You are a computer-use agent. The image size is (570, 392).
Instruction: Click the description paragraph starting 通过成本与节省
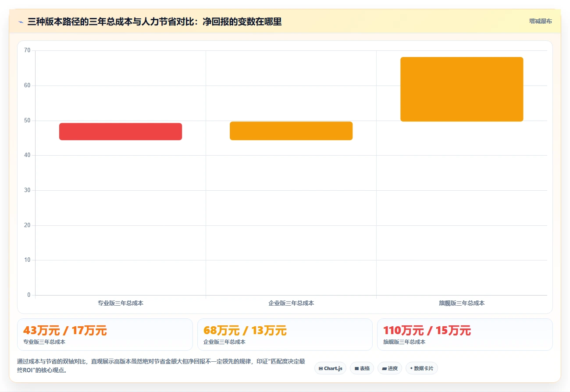pos(161,366)
